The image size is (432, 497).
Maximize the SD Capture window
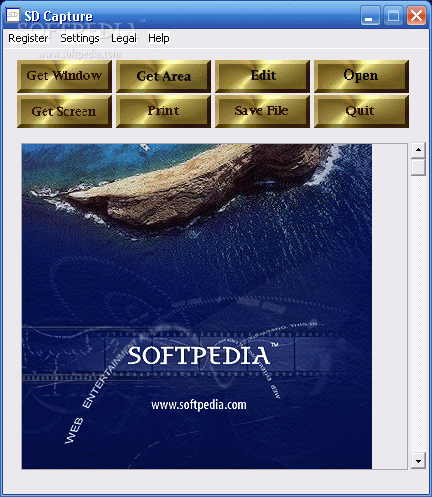pos(393,16)
